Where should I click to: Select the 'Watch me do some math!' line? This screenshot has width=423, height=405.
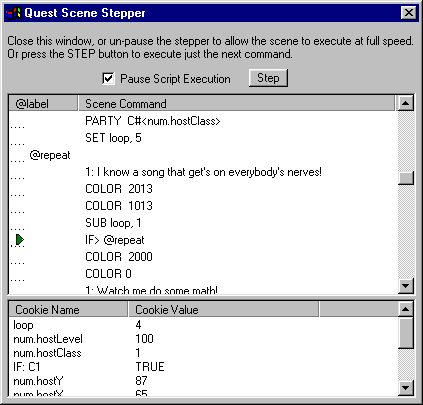click(x=151, y=290)
